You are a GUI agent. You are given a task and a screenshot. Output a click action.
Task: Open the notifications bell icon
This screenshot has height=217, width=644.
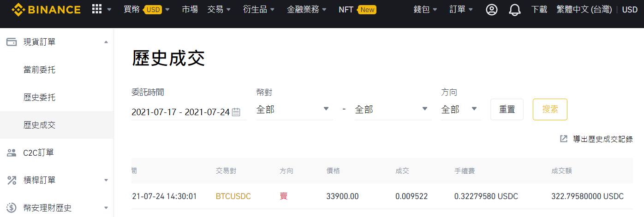[514, 10]
